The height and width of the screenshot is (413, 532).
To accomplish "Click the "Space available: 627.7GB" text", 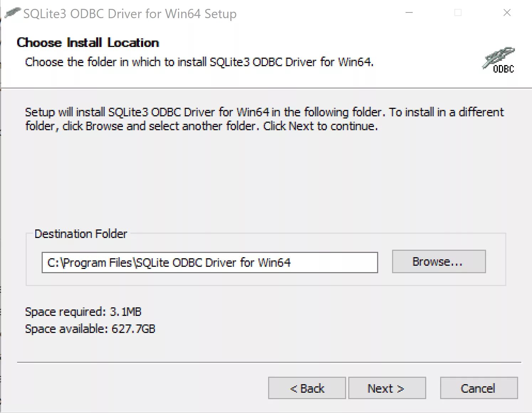I will 90,329.
